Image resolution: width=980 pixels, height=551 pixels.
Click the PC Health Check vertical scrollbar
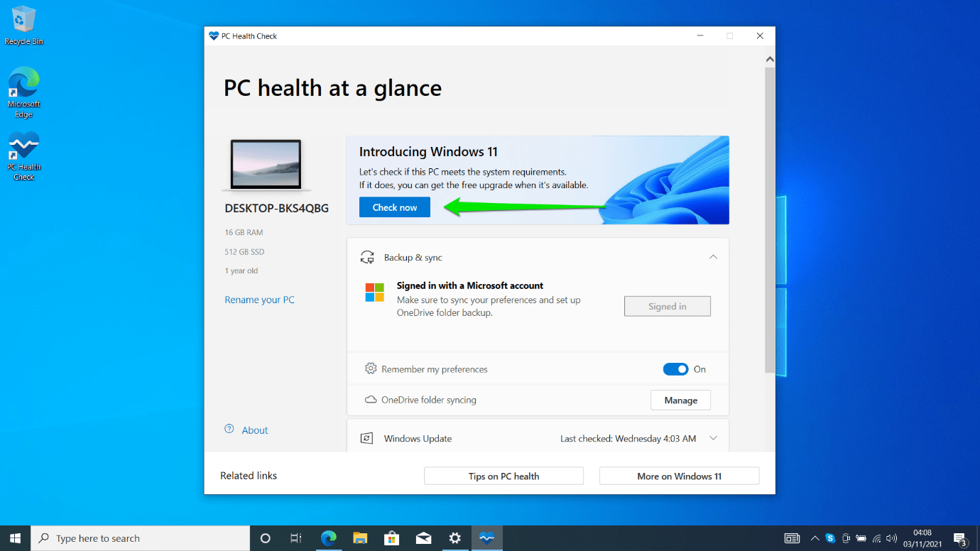pos(770,220)
